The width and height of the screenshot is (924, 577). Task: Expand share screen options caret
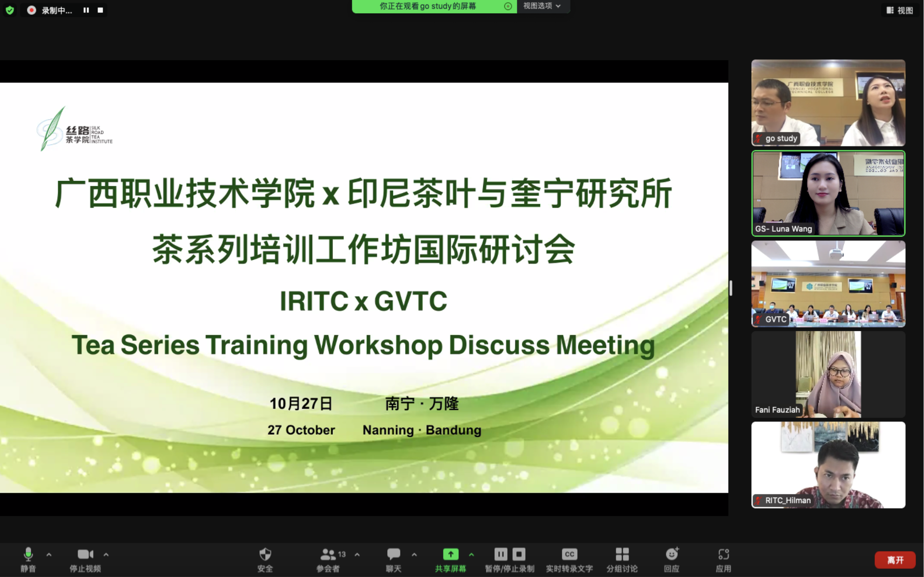pos(472,555)
